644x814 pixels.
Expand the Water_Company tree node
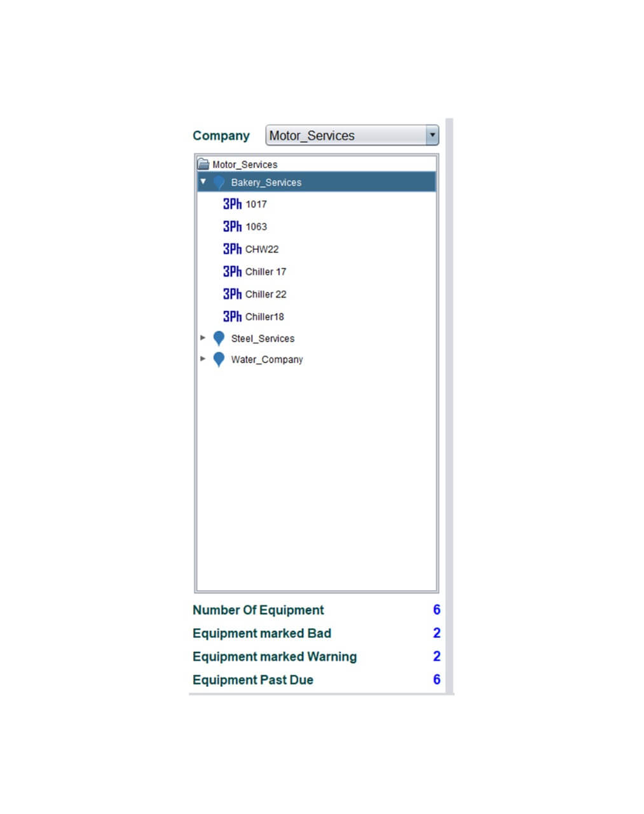203,359
